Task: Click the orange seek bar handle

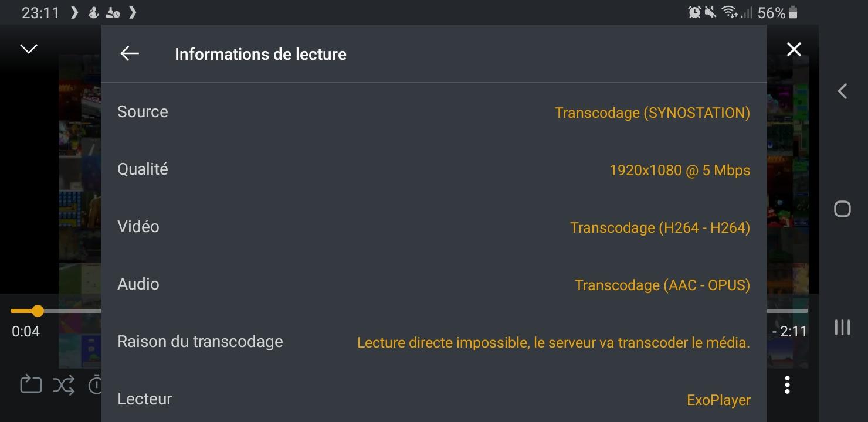Action: click(38, 311)
